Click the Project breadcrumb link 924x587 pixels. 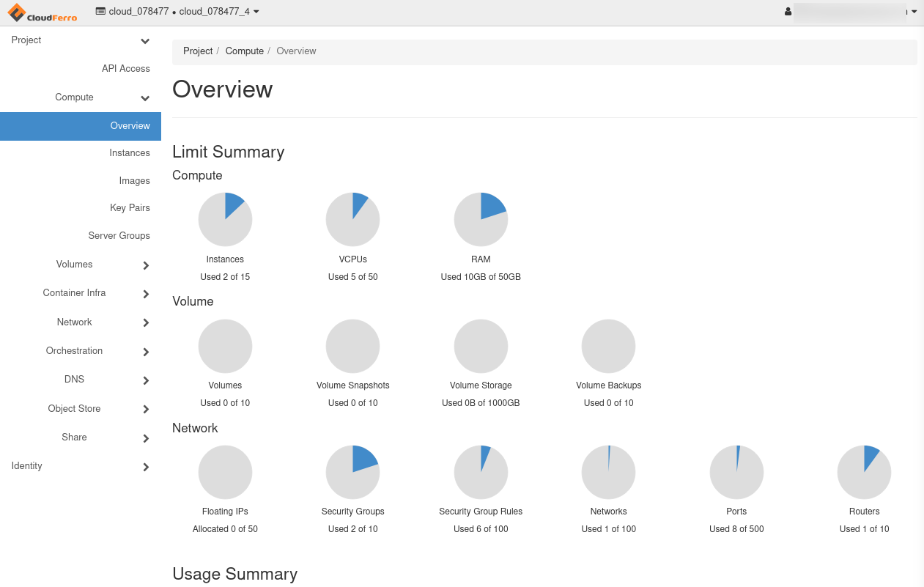tap(198, 51)
